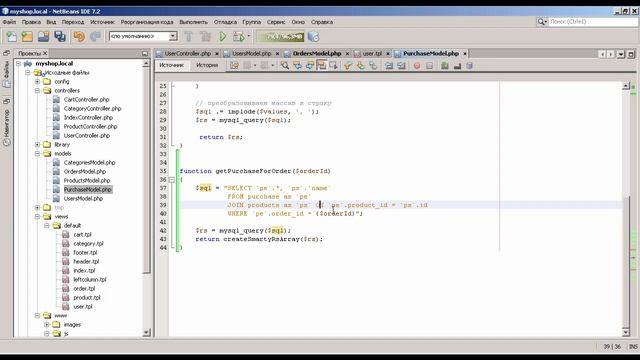
Task: Select ProductsModel.php in the project tree
Action: pyautogui.click(x=87, y=180)
